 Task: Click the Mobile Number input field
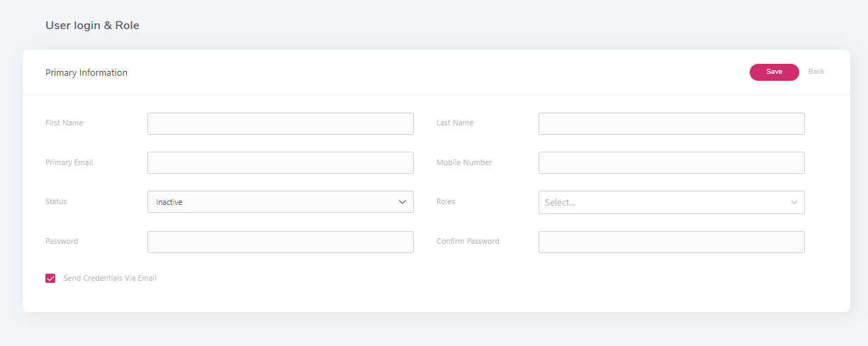point(671,162)
